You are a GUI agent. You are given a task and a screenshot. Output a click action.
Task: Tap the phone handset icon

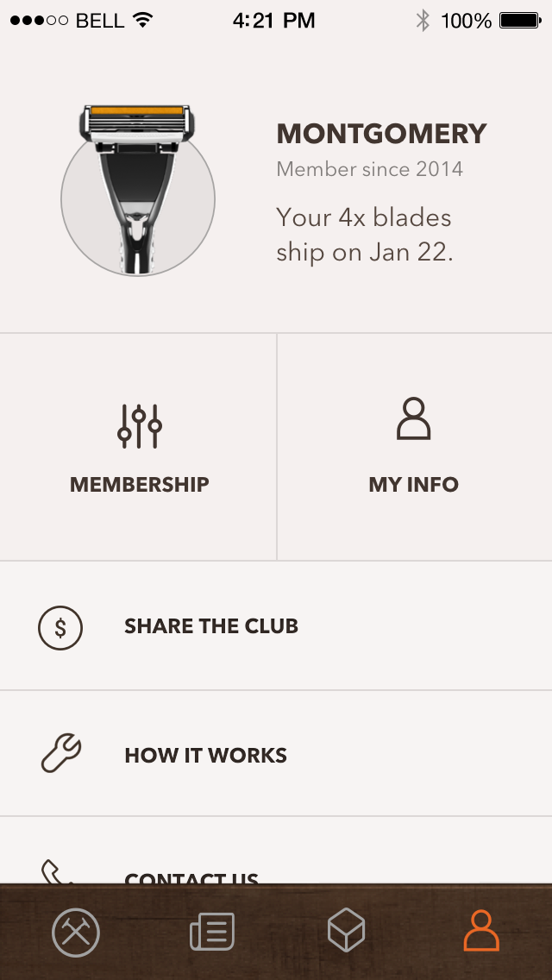[x=57, y=871]
